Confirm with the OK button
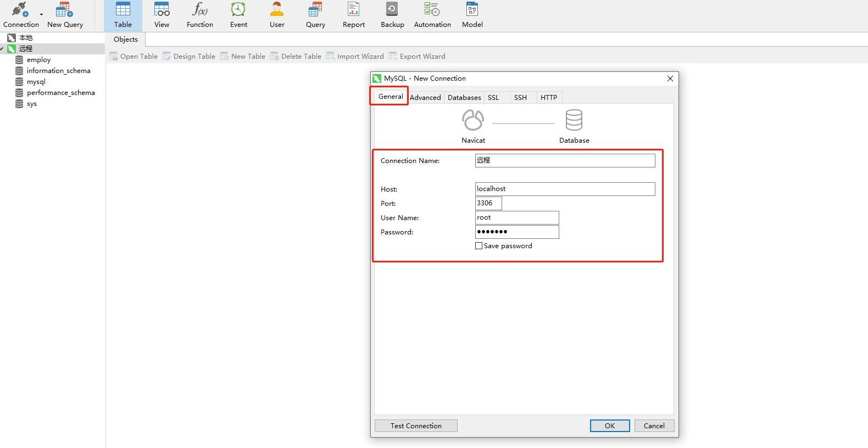Viewport: 868px width, 448px height. pyautogui.click(x=610, y=425)
